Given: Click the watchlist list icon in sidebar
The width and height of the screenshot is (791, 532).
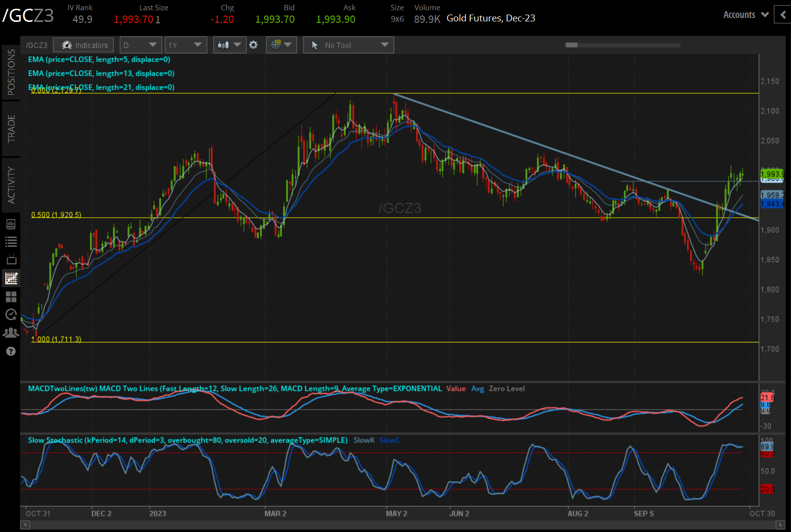Looking at the screenshot, I should 11,241.
